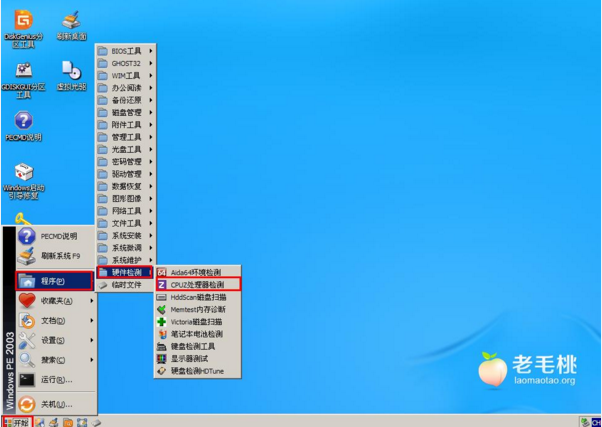Open the 虚拟光驱 desktop shortcut
Screen dimensions: 602x427
[71, 76]
